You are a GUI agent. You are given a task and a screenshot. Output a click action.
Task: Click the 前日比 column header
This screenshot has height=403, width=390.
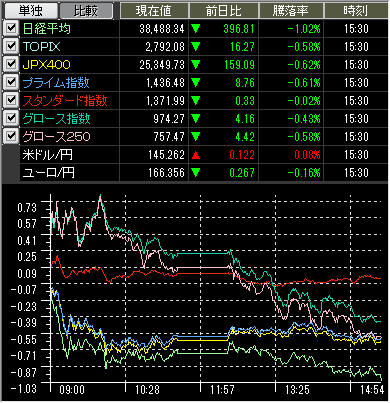224,10
